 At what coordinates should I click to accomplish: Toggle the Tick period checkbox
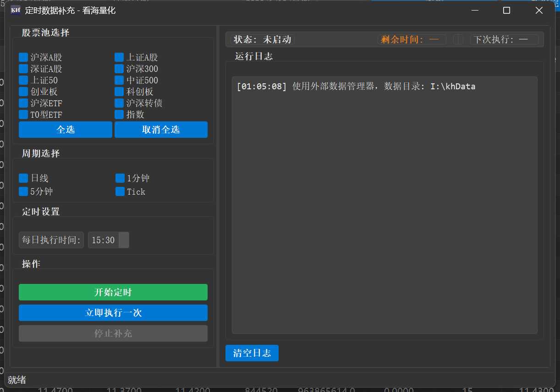120,191
